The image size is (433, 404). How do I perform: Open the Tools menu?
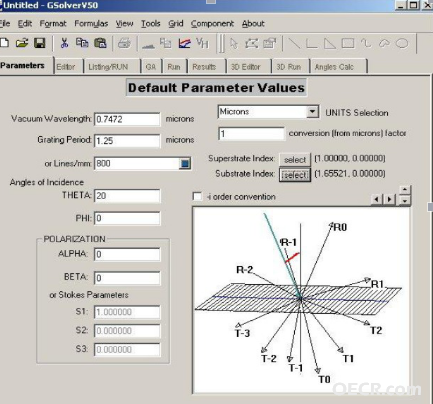click(x=151, y=24)
